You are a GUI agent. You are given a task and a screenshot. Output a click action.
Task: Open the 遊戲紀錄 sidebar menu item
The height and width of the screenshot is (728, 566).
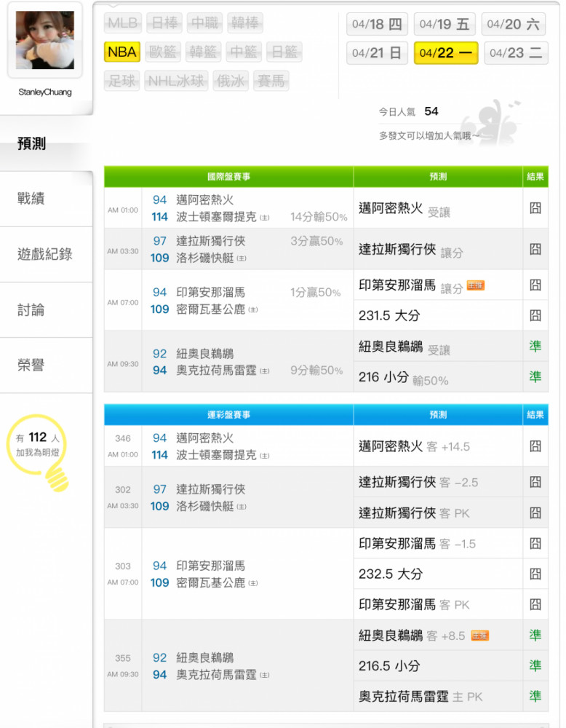click(47, 254)
